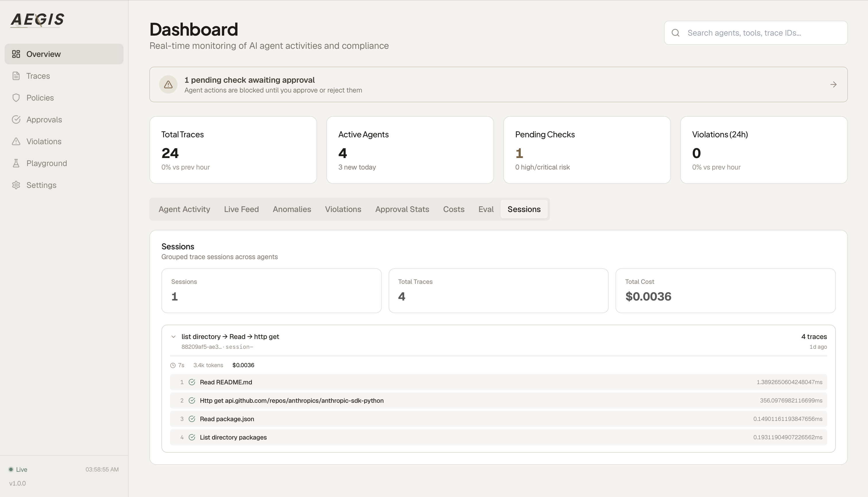The image size is (868, 497).
Task: Open the List directory packages trace
Action: [233, 437]
